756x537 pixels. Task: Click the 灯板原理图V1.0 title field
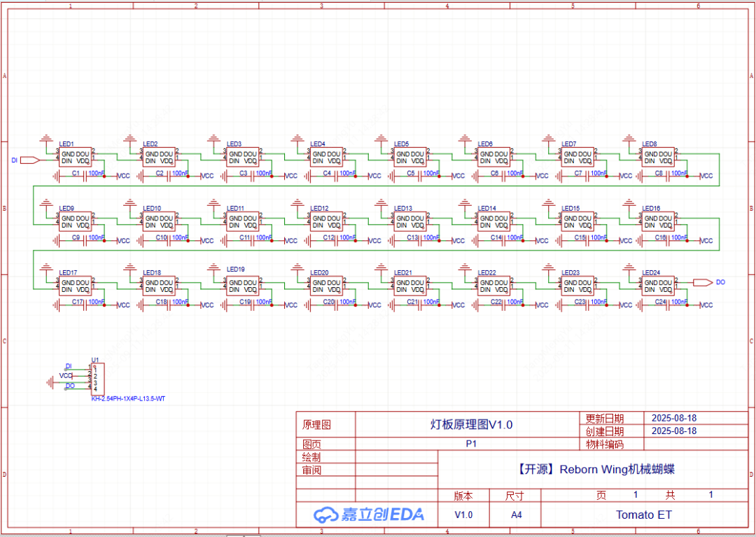pos(470,424)
